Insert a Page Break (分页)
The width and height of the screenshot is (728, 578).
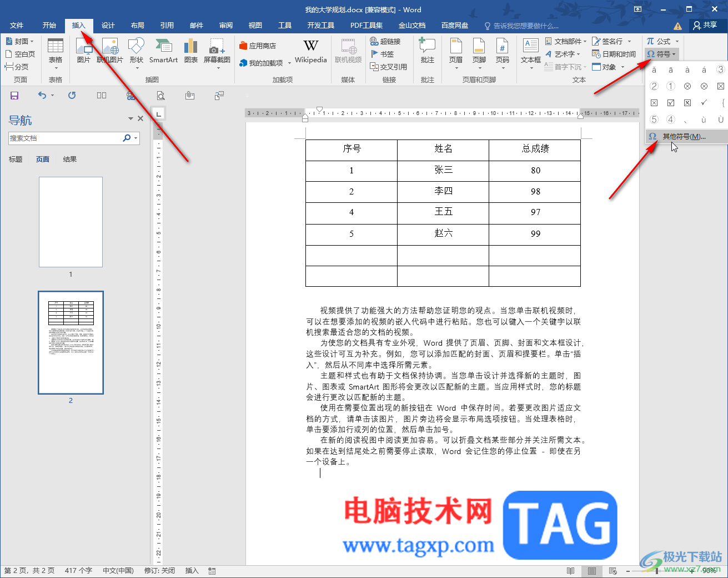tap(17, 67)
